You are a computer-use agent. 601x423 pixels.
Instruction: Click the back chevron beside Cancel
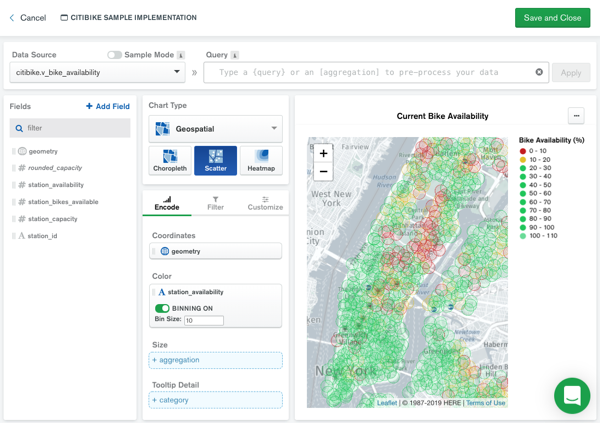pyautogui.click(x=12, y=18)
